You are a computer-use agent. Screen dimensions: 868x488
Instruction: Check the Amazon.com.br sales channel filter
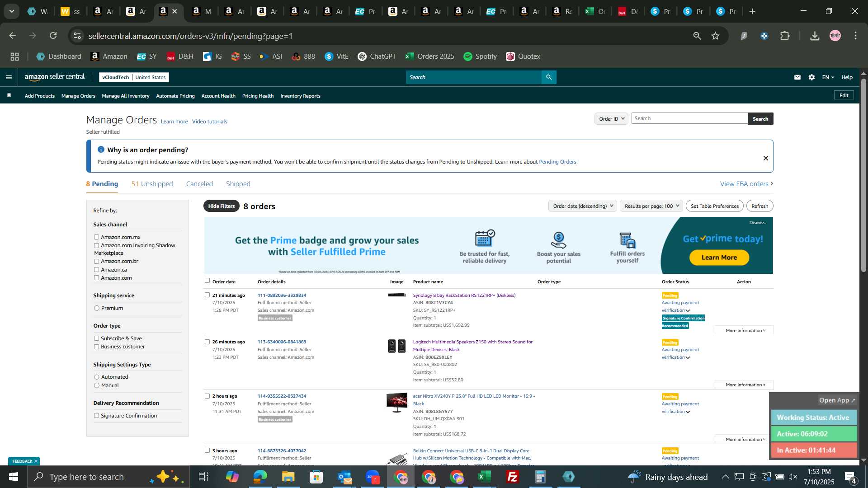[96, 261]
